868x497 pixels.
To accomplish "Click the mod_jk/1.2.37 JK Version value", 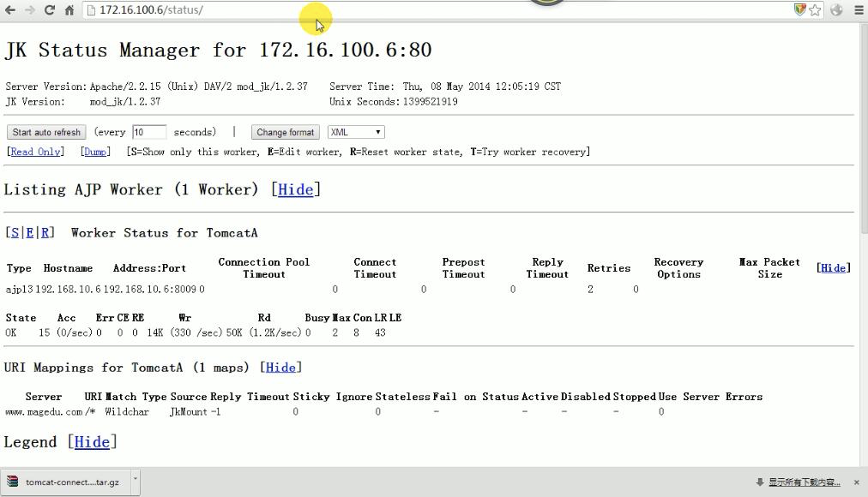I will (125, 102).
